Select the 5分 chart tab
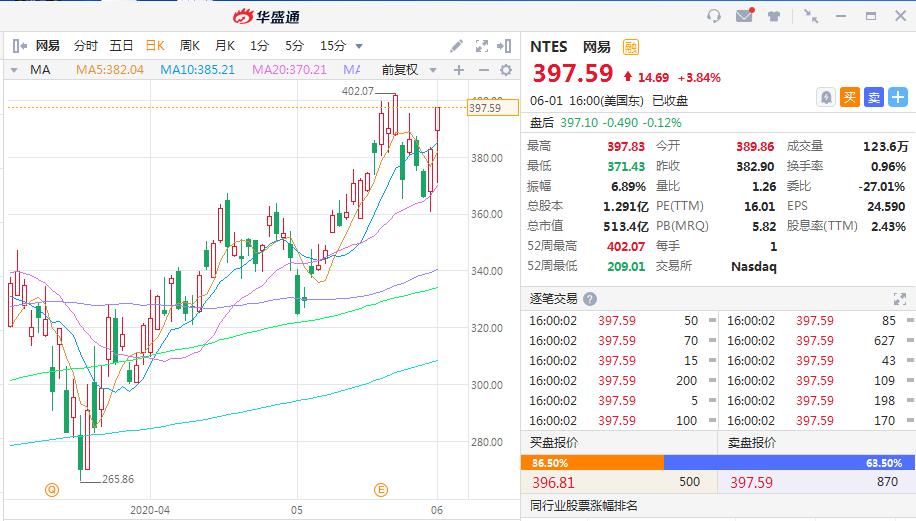 pos(294,46)
